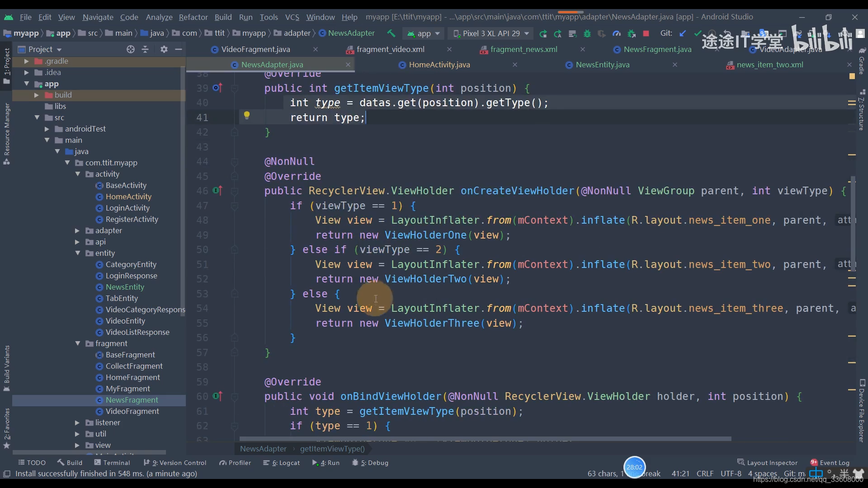
Task: Click NewsAdapter in navigation breadcrumb bar
Action: click(347, 33)
